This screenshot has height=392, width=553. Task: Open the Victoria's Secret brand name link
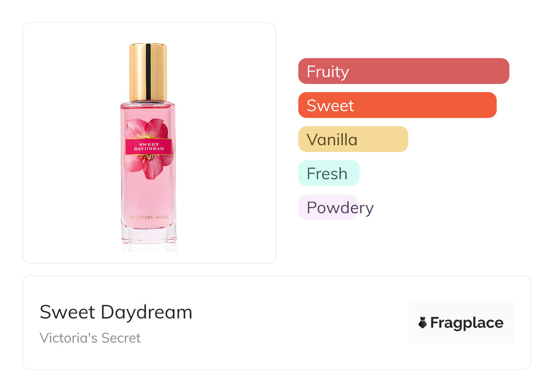pyautogui.click(x=90, y=338)
